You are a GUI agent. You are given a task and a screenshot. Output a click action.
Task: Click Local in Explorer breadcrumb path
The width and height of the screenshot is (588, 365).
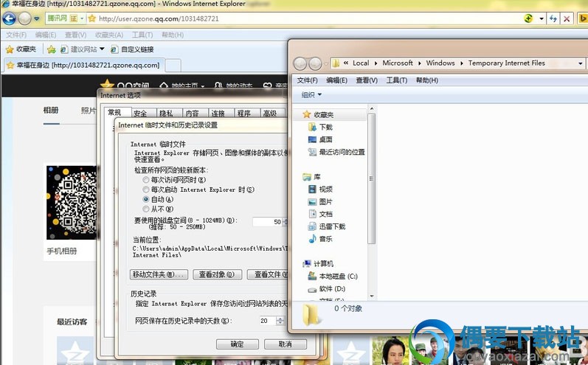tap(361, 63)
